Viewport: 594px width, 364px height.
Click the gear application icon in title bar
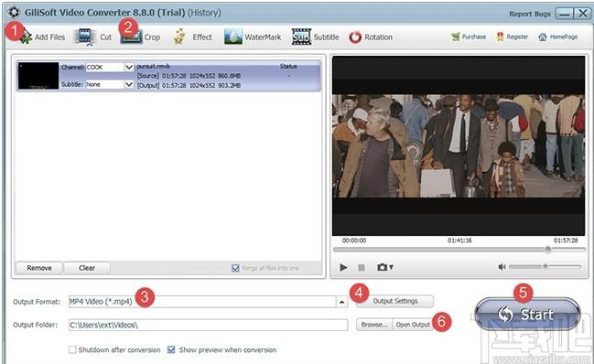pos(14,12)
